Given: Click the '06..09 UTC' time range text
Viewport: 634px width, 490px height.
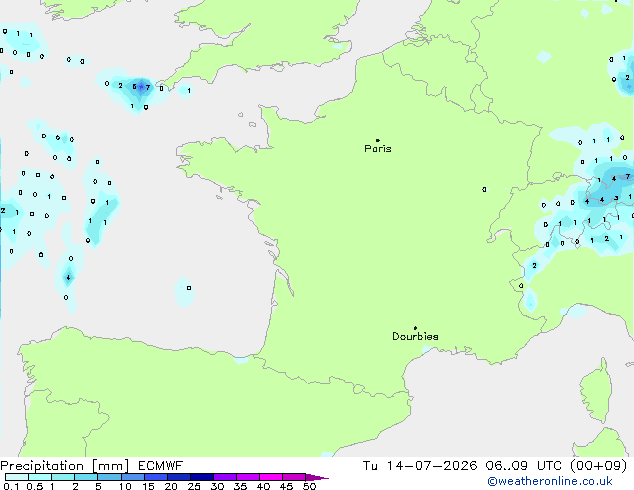Looking at the screenshot, I should coord(523,466).
